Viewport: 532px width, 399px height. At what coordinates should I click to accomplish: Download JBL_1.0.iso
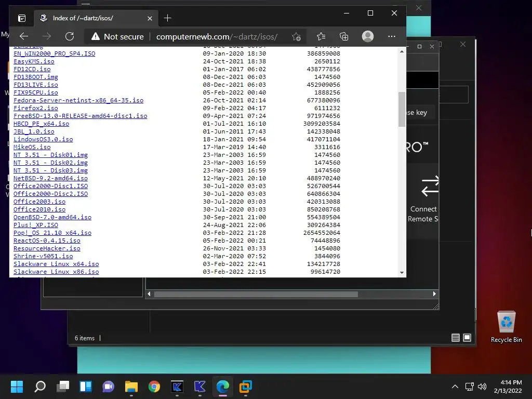click(x=34, y=131)
